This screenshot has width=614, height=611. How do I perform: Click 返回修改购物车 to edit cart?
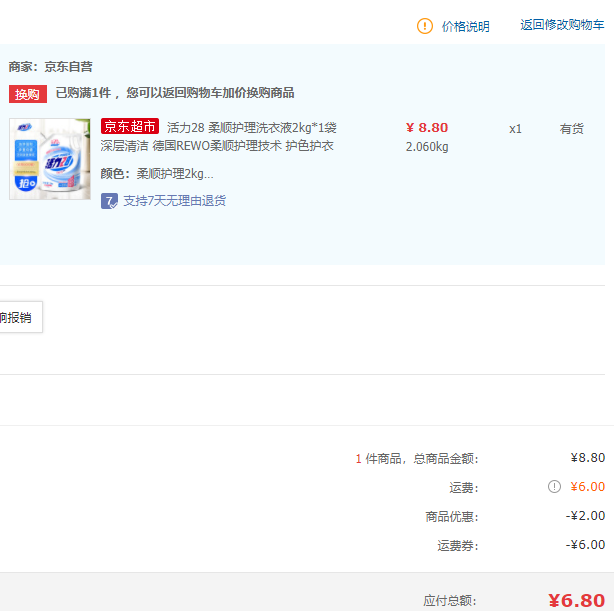pos(562,25)
